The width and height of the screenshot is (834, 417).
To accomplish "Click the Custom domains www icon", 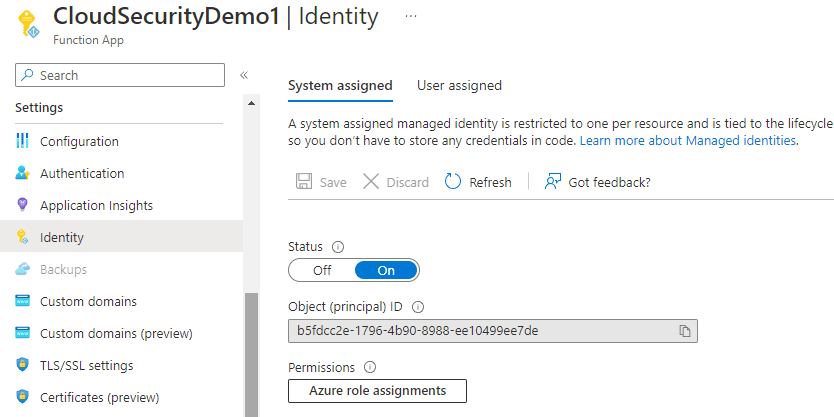I will 22,301.
